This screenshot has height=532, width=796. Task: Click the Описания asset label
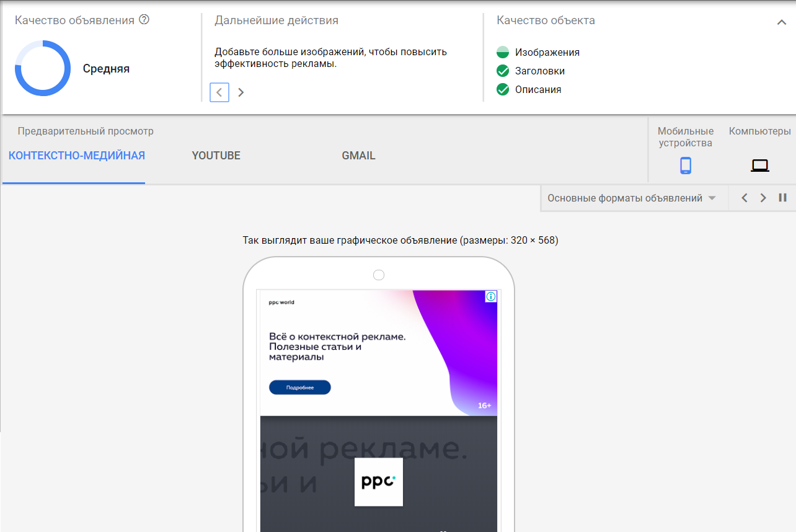pyautogui.click(x=538, y=90)
